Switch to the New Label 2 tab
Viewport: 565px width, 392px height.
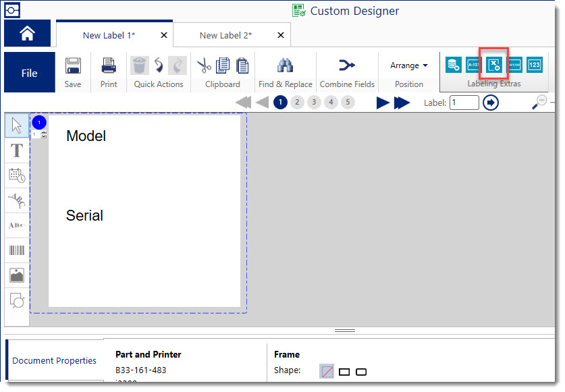coord(225,35)
